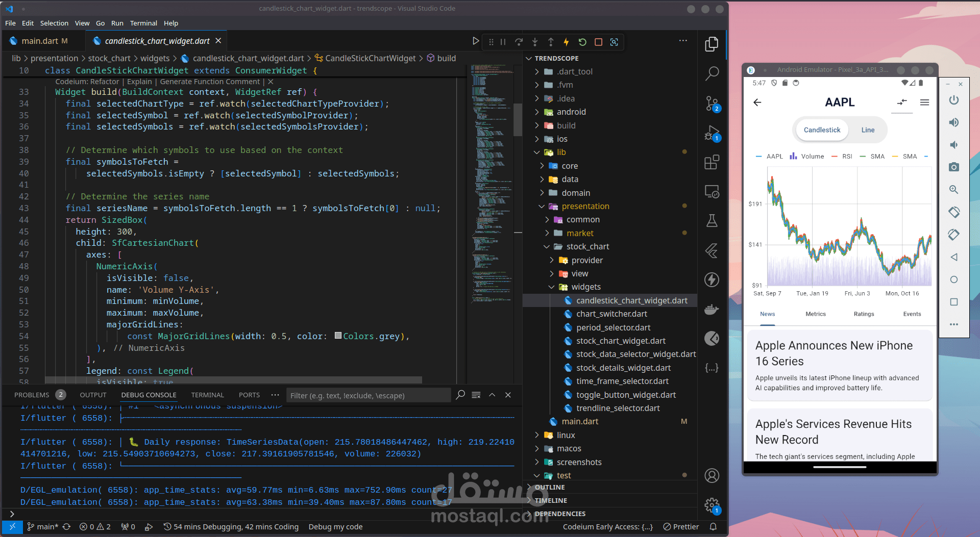
Task: Open the Testing flask view
Action: (x=712, y=220)
